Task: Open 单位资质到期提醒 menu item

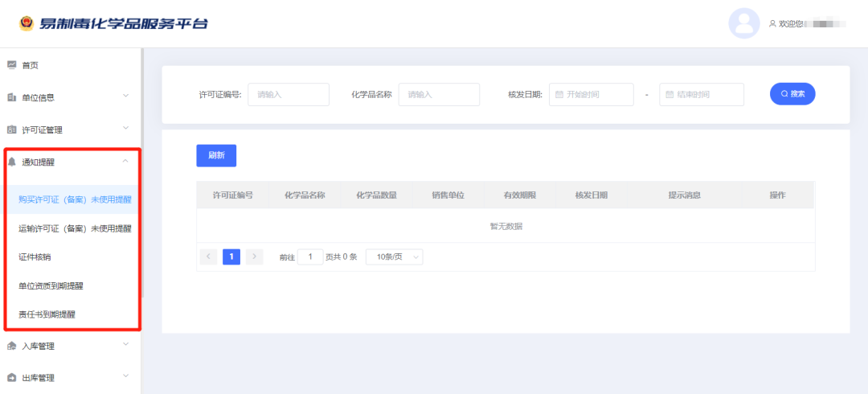Action: coord(51,285)
